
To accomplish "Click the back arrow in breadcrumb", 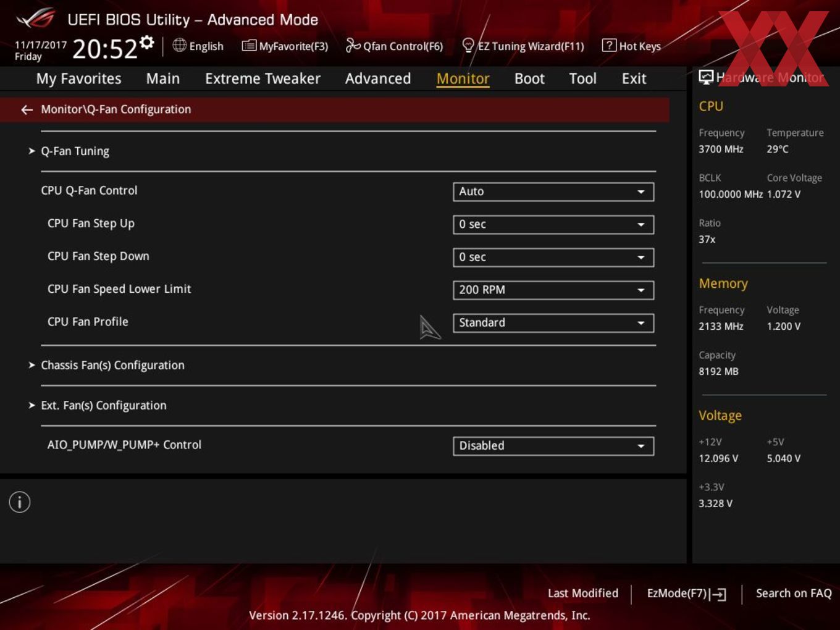I will click(x=27, y=109).
